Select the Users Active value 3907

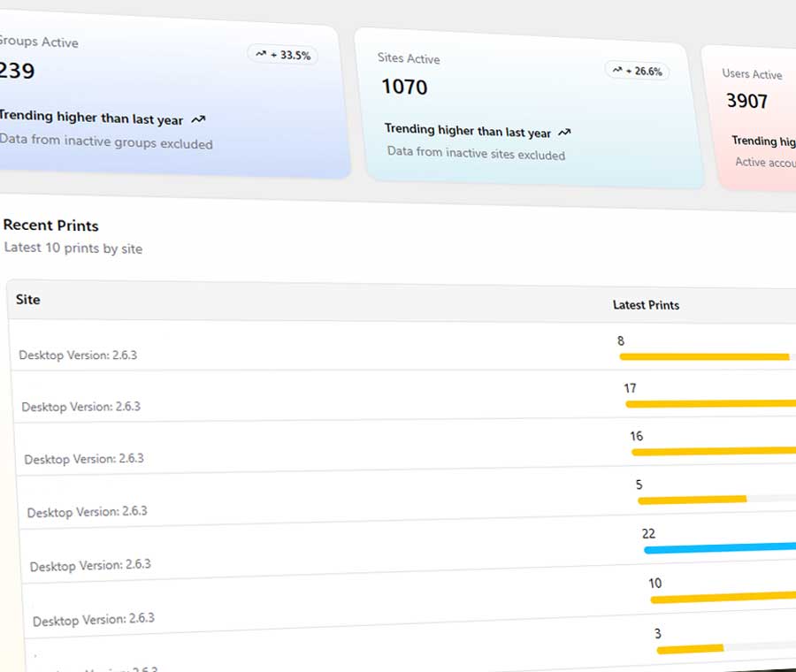tap(746, 101)
